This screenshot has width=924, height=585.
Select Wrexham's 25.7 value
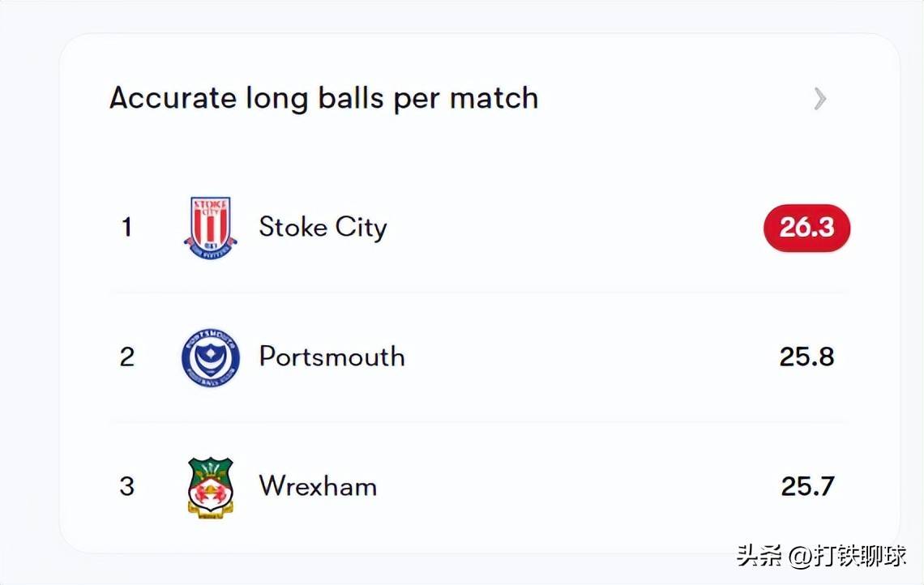tap(807, 486)
